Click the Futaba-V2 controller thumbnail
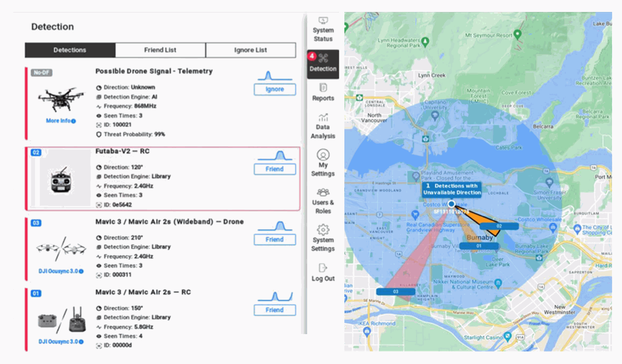The height and width of the screenshot is (364, 622). pyautogui.click(x=61, y=180)
